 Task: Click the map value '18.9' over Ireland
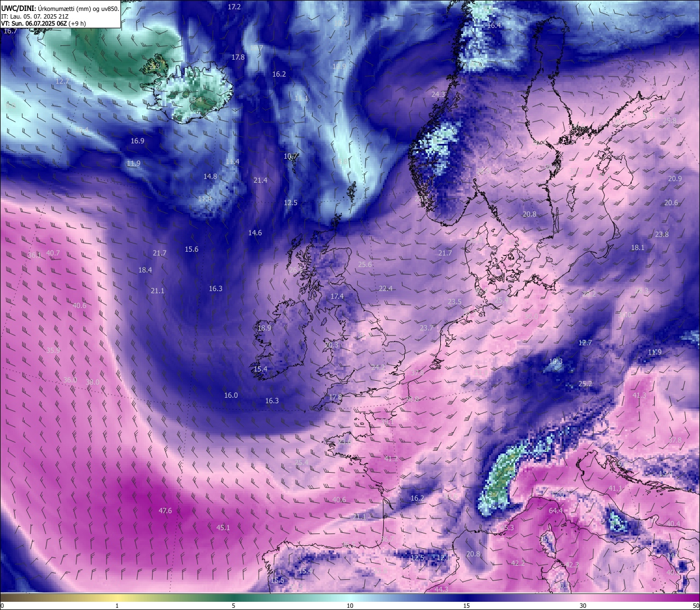(x=264, y=328)
